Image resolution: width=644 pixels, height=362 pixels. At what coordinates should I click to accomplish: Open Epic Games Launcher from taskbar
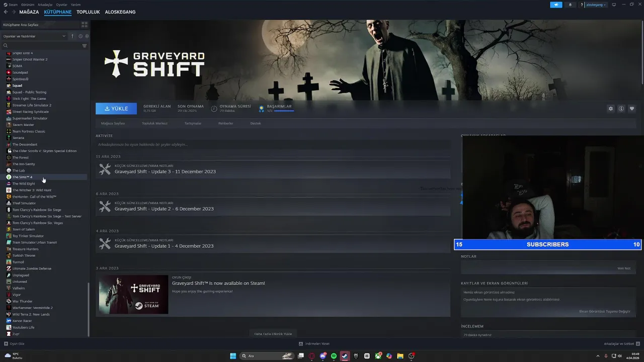click(x=356, y=356)
